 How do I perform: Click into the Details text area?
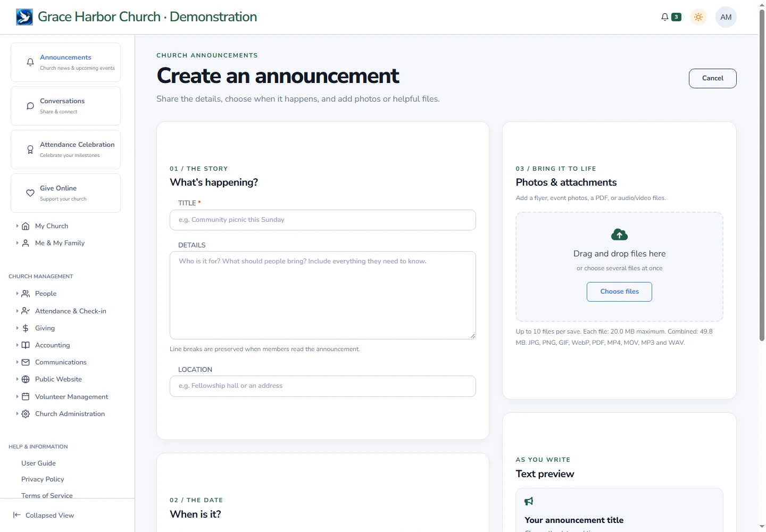[323, 295]
